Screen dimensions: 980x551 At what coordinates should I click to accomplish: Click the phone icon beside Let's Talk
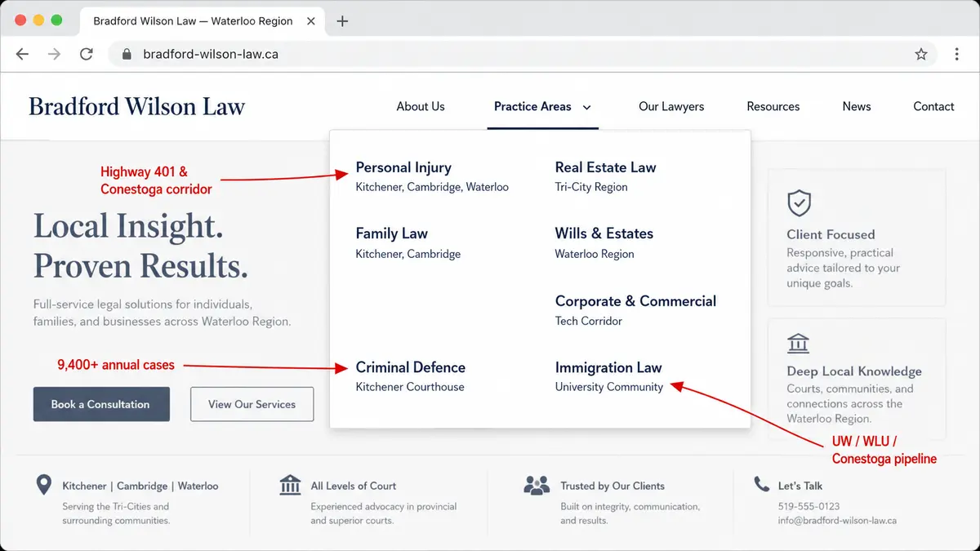[x=761, y=484]
